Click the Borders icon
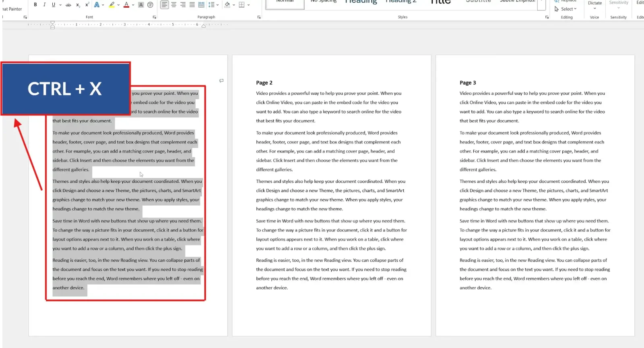644x348 pixels. pyautogui.click(x=242, y=5)
